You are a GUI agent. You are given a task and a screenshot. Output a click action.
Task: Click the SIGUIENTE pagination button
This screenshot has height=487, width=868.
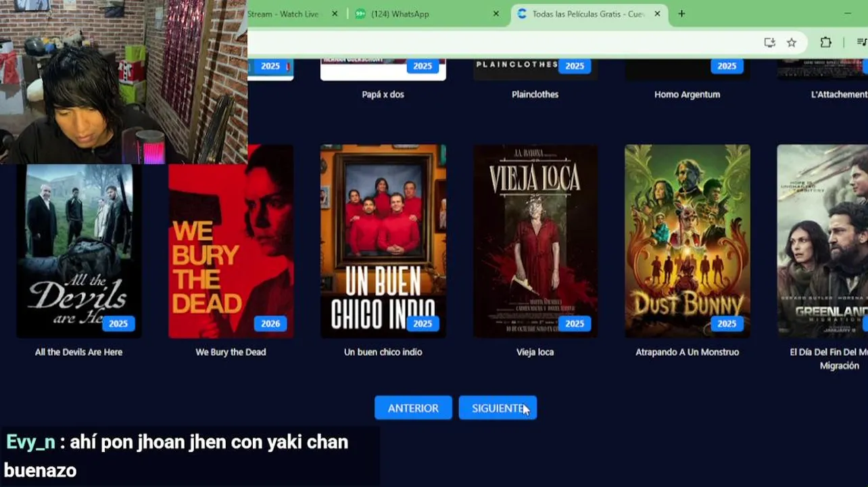pyautogui.click(x=498, y=408)
